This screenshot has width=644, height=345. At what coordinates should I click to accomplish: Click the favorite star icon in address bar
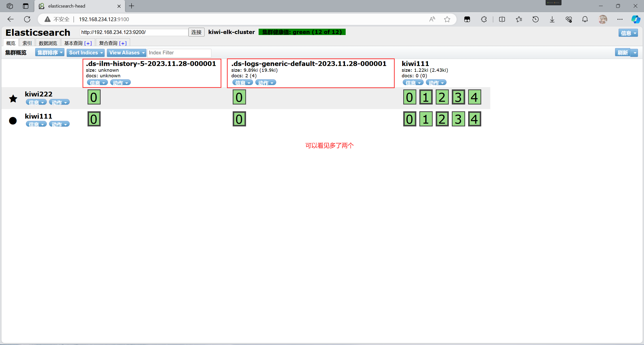(447, 19)
